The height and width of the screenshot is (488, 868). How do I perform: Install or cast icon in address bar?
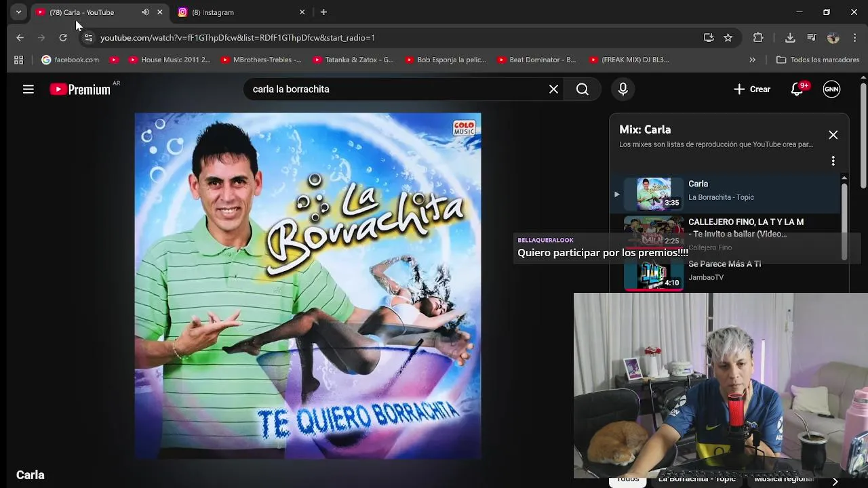(x=709, y=38)
